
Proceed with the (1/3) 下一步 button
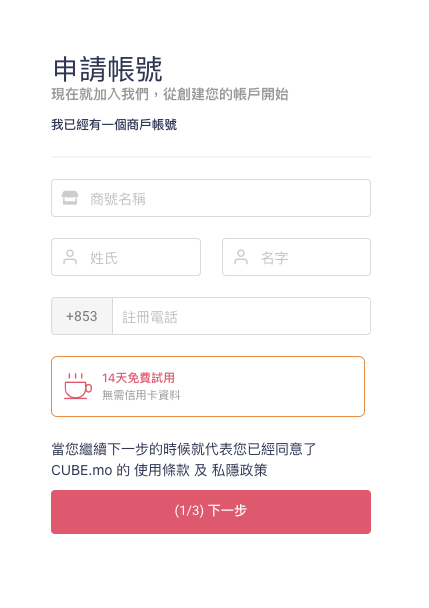click(211, 512)
